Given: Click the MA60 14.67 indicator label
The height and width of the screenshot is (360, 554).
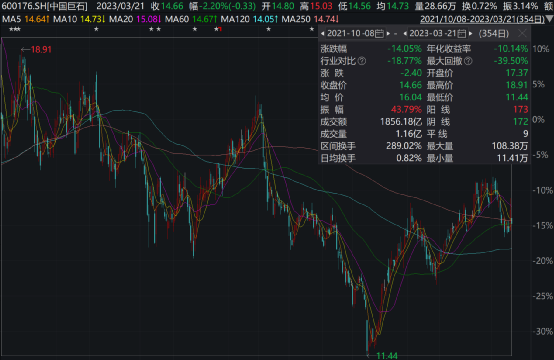Looking at the screenshot, I should pos(191,19).
